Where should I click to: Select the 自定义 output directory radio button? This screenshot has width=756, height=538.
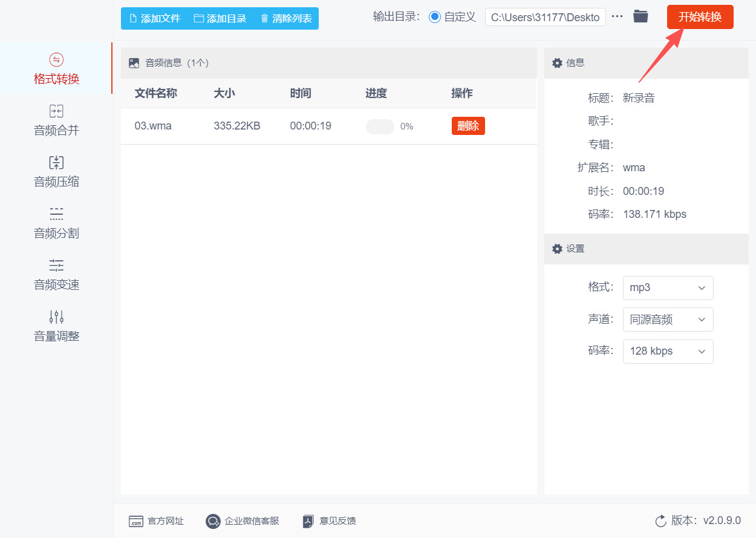pos(434,17)
